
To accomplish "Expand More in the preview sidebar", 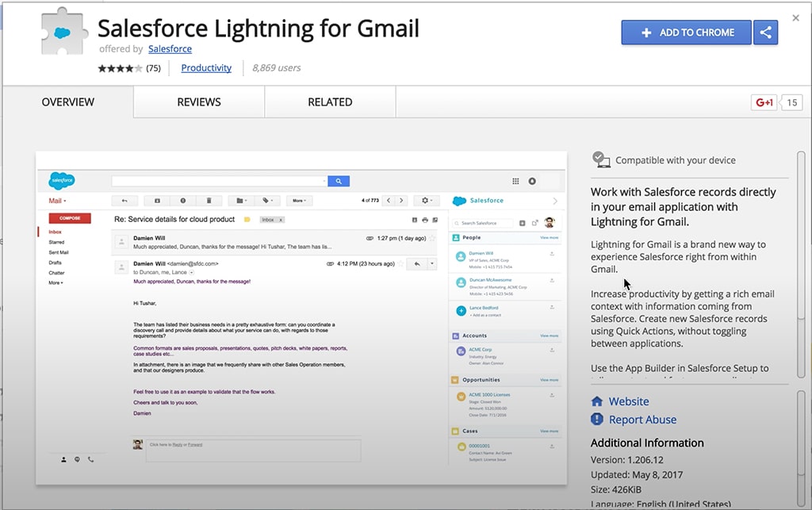I will (56, 282).
